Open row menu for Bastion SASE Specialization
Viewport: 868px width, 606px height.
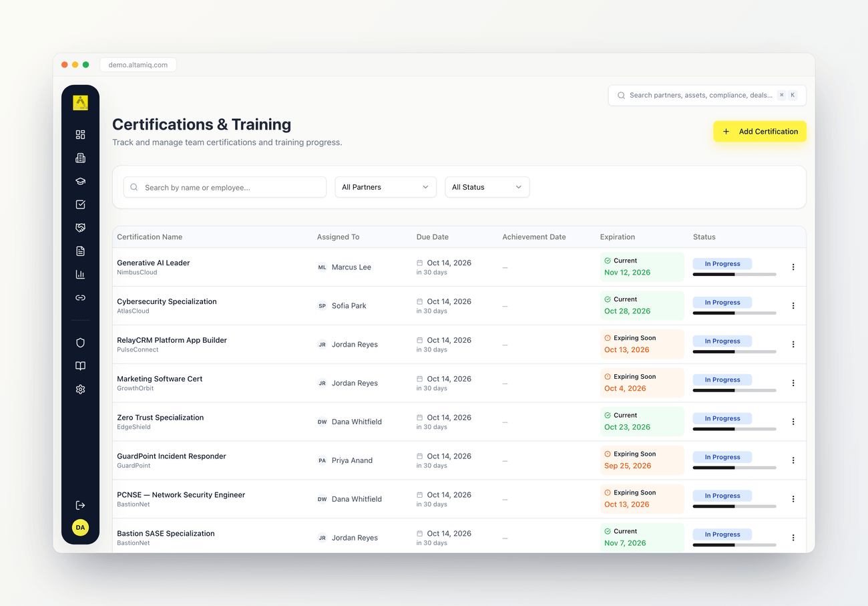pos(793,538)
